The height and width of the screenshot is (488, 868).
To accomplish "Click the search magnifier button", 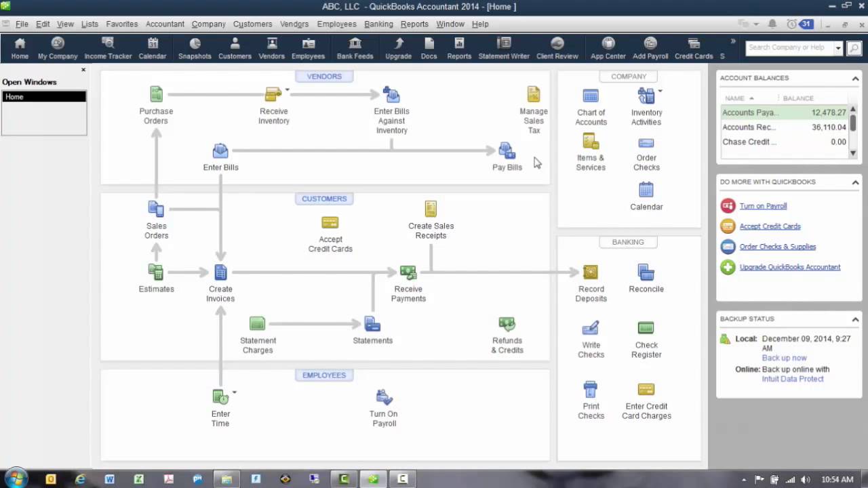I will [x=853, y=48].
